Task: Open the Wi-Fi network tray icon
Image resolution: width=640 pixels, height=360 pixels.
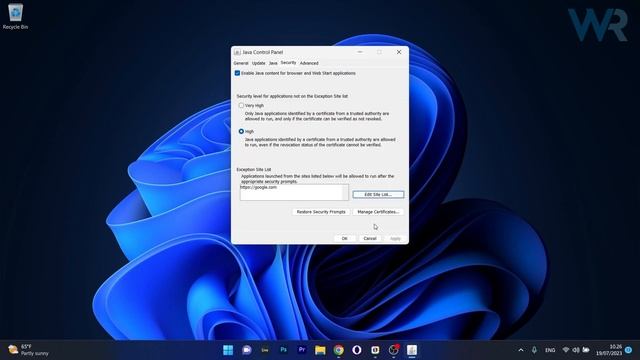Action: point(566,350)
